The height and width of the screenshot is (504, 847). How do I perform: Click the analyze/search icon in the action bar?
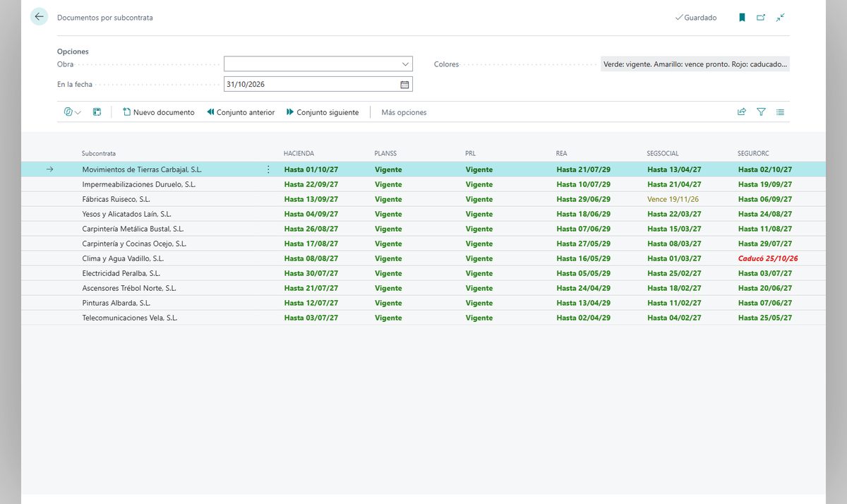pyautogui.click(x=68, y=112)
